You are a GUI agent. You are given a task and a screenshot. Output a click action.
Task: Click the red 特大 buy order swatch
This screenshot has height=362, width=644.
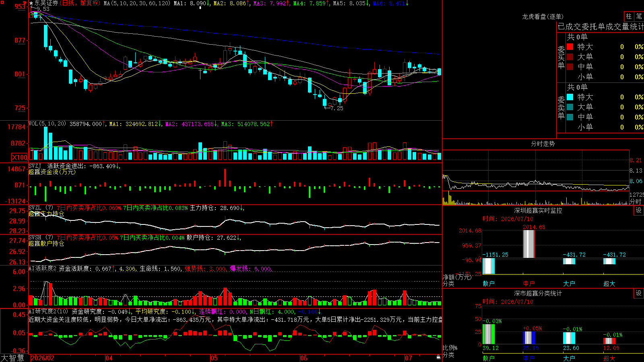[570, 47]
